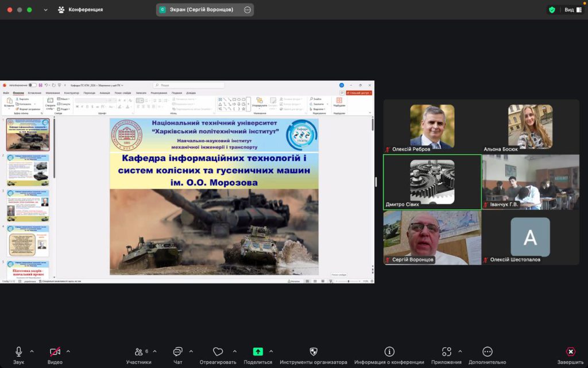Adjust the PowerPoint zoom slider

[349, 281]
